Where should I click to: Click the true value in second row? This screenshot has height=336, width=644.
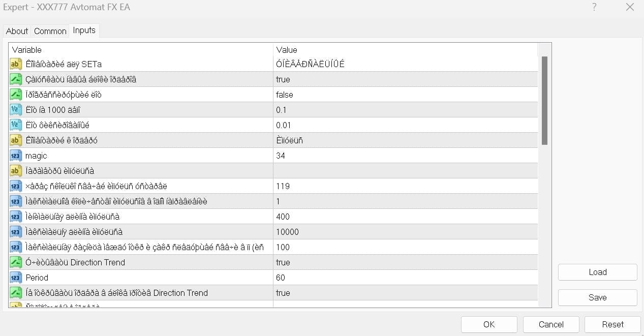(283, 79)
